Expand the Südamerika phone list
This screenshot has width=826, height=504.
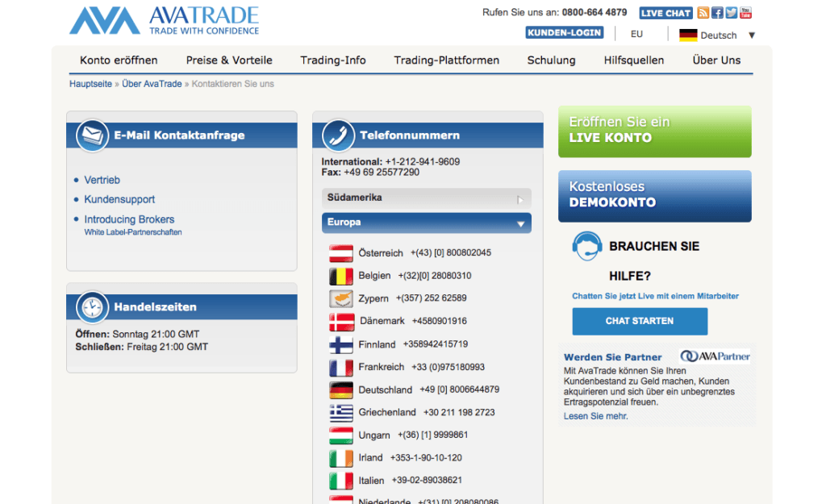(426, 198)
